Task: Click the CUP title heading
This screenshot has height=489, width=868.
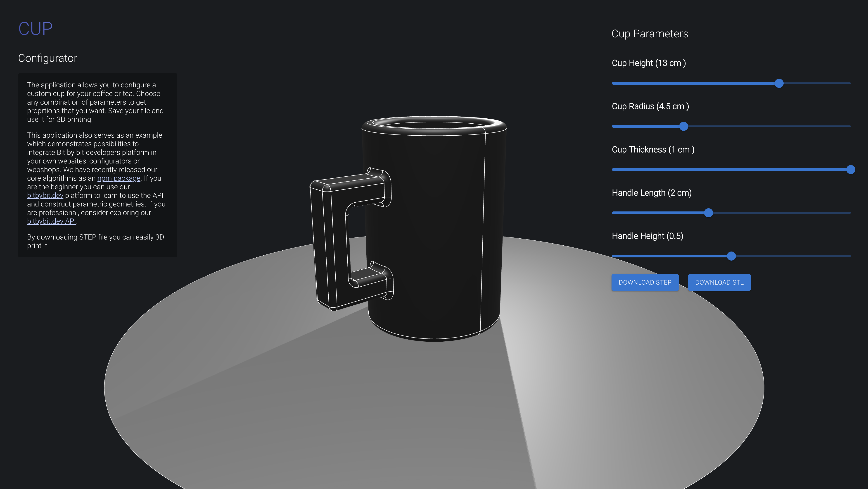Action: tap(35, 29)
